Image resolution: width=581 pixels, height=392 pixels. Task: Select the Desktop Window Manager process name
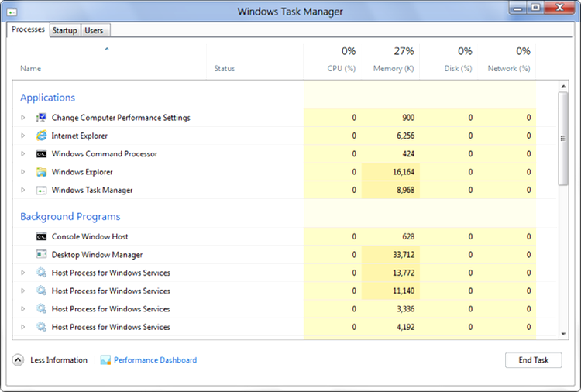click(x=97, y=255)
